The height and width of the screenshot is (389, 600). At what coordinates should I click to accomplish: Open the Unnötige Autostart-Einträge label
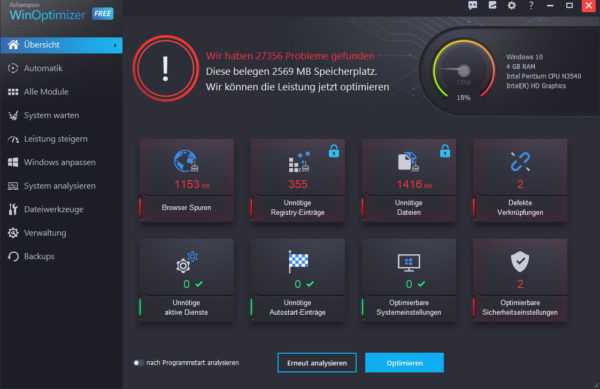click(297, 308)
